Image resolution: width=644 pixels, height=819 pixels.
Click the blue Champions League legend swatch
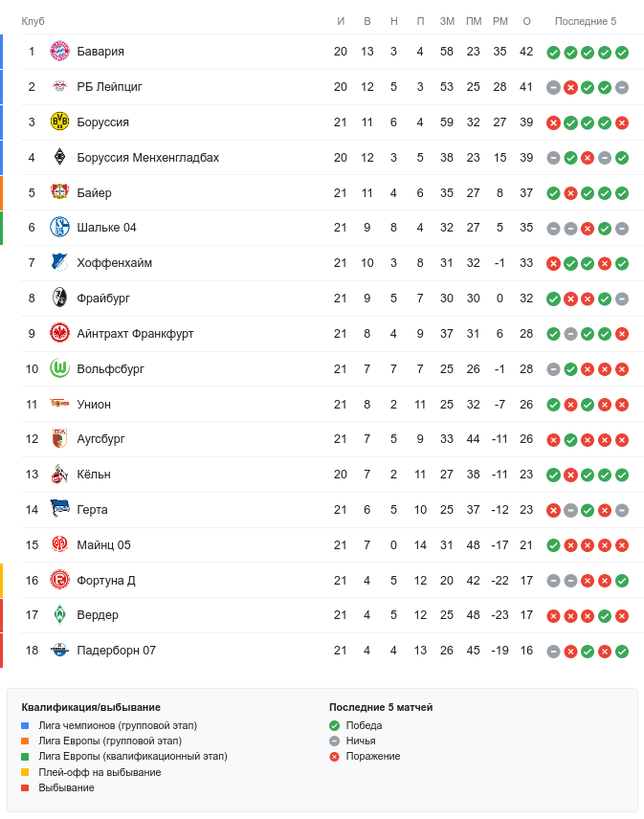[x=25, y=726]
